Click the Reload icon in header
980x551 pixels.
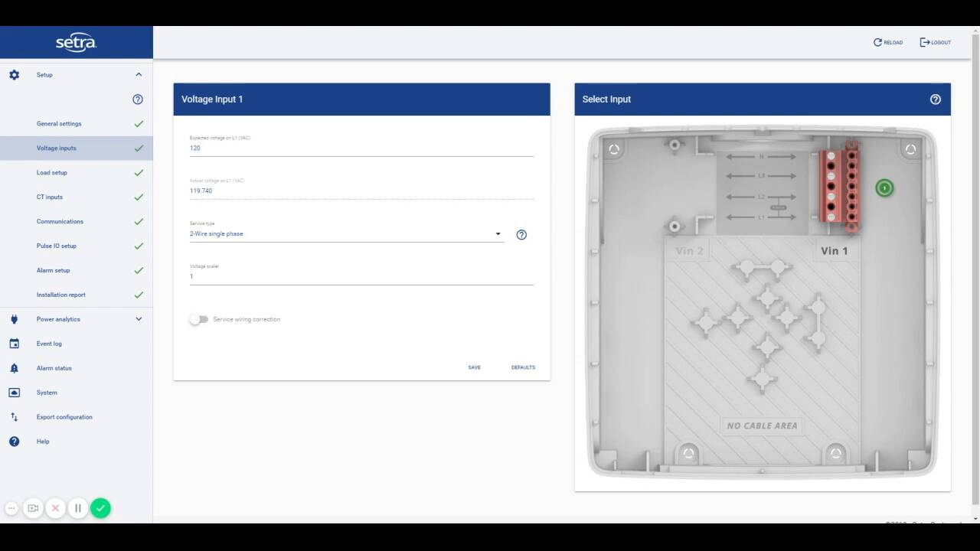tap(878, 43)
